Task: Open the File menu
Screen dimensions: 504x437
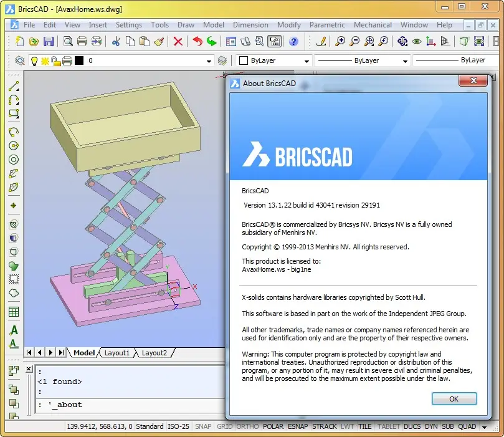Action: 29,25
